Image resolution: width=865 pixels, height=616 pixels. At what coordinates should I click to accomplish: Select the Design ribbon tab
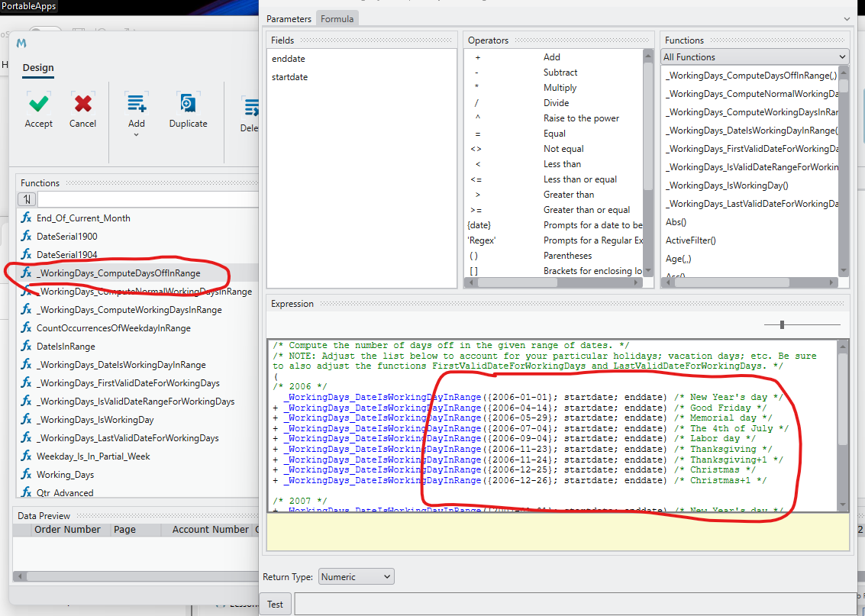[38, 68]
